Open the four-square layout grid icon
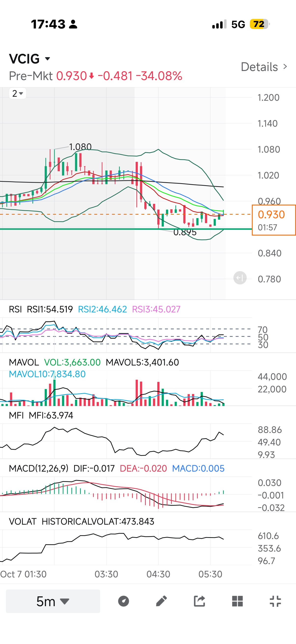Image resolution: width=296 pixels, height=644 pixels. (237, 601)
